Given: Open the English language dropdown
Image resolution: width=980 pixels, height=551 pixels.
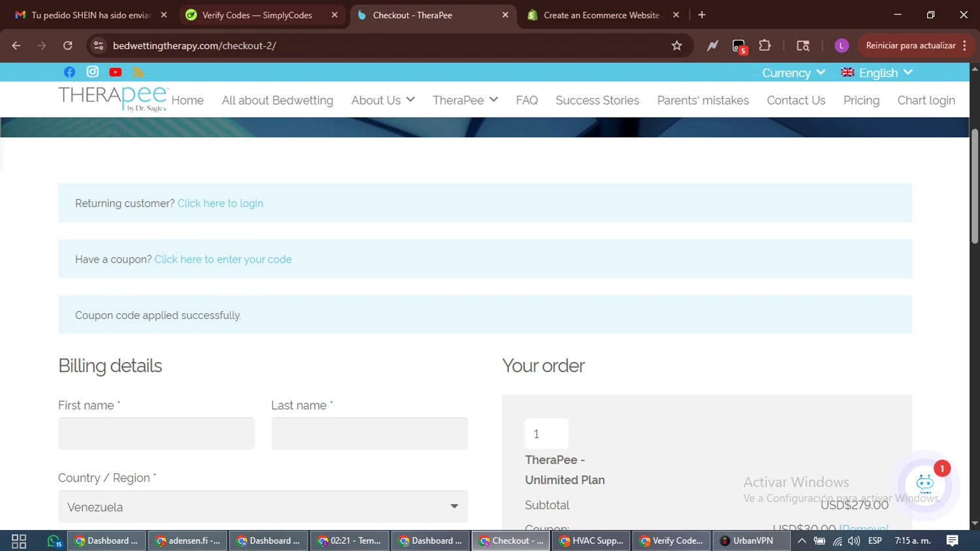Looking at the screenshot, I should point(876,73).
